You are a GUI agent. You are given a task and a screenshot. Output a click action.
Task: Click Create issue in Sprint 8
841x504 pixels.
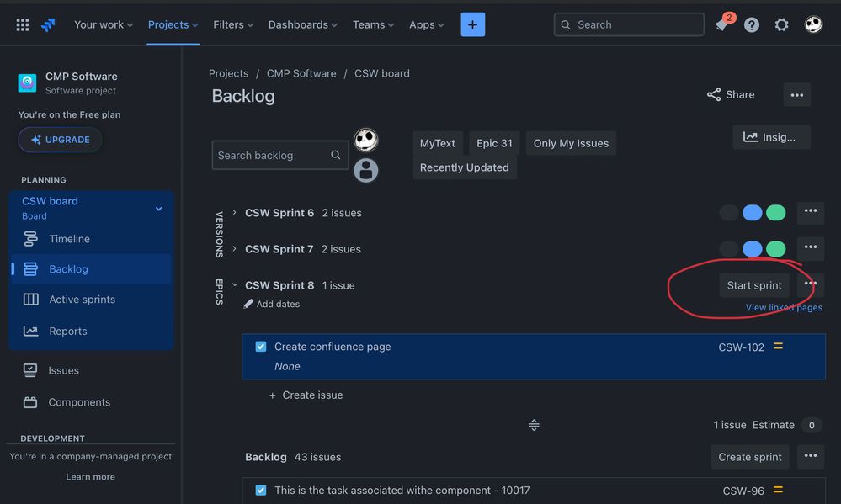click(306, 395)
